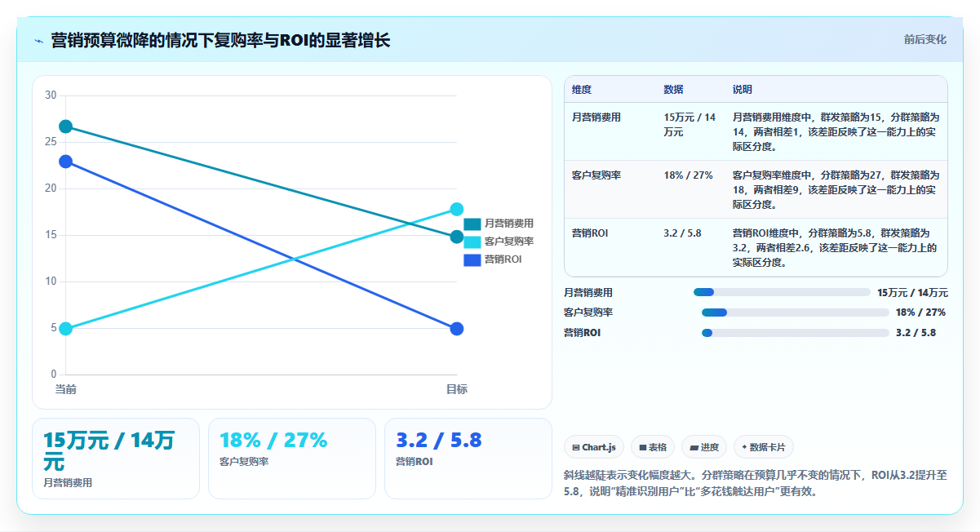Select the 营销ROI table row label
The width and height of the screenshot is (980, 532).
tap(590, 233)
